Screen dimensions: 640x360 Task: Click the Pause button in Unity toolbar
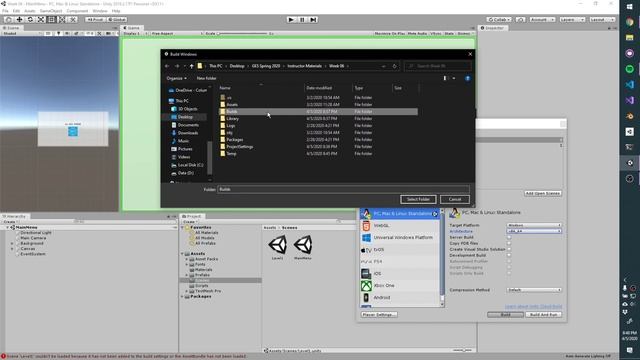[x=302, y=20]
